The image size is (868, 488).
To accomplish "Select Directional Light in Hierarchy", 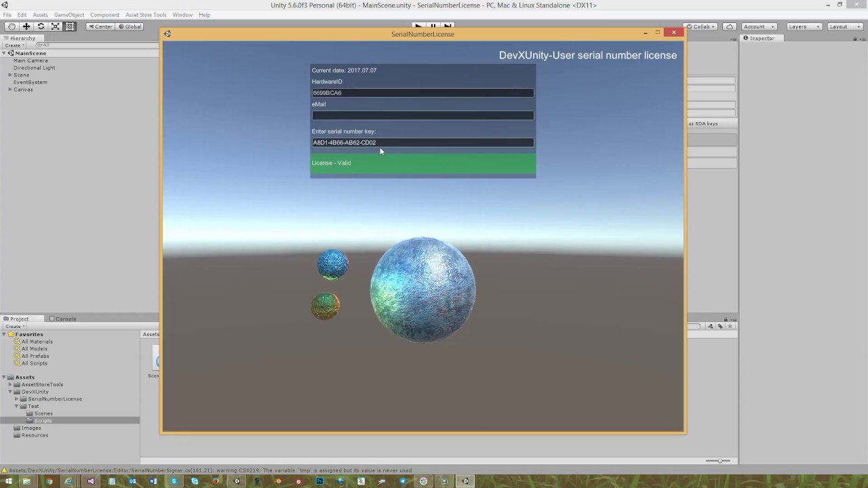I will pos(34,68).
